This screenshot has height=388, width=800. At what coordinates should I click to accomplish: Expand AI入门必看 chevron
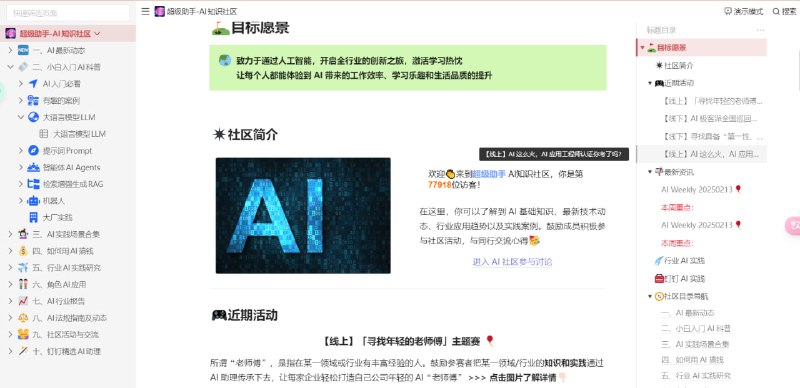click(x=20, y=84)
